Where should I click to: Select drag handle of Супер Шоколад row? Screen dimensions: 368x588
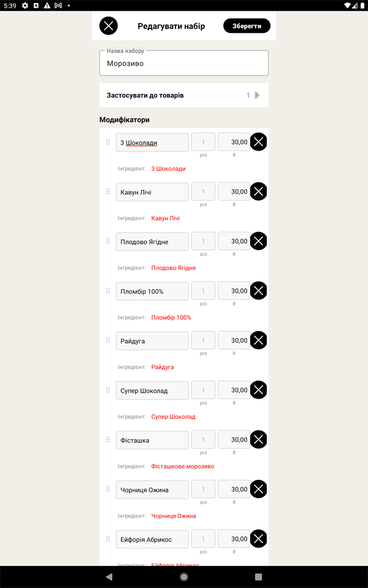tap(108, 390)
